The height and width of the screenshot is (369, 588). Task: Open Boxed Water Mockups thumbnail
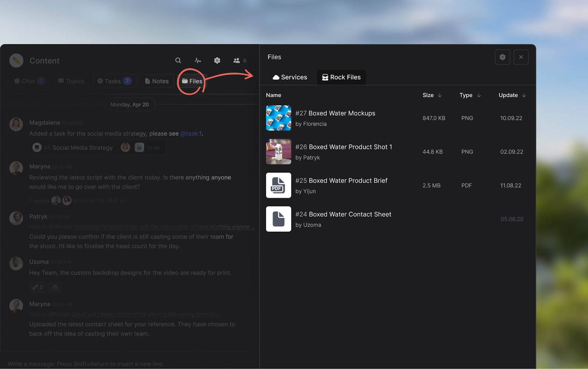pyautogui.click(x=279, y=118)
